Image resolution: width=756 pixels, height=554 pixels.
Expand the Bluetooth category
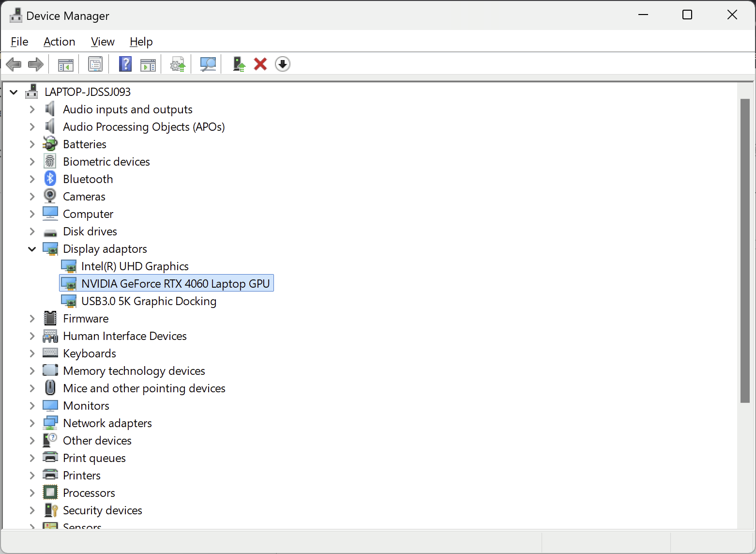point(32,179)
